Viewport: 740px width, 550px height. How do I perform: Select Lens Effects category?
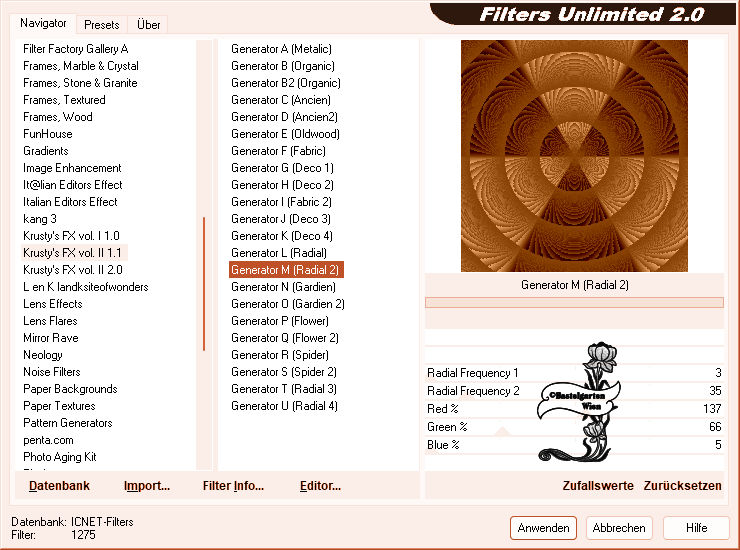pos(53,304)
